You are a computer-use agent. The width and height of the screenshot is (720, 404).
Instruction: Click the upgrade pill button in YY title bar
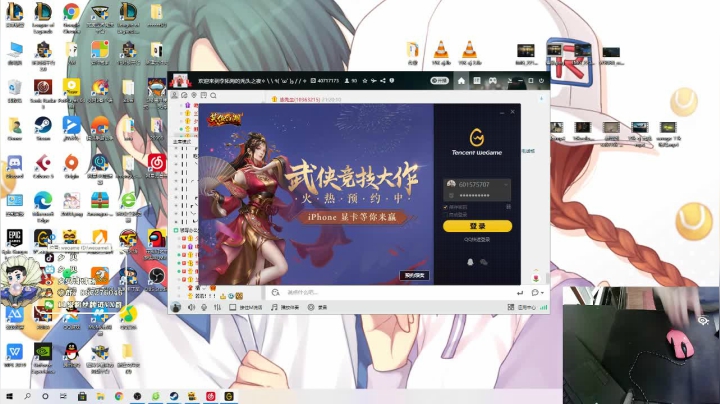[x=439, y=81]
